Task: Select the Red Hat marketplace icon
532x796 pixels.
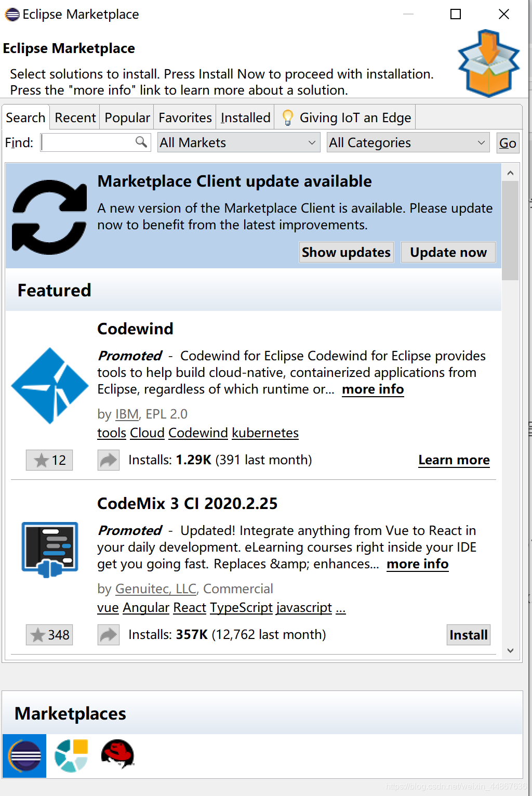Action: [118, 754]
